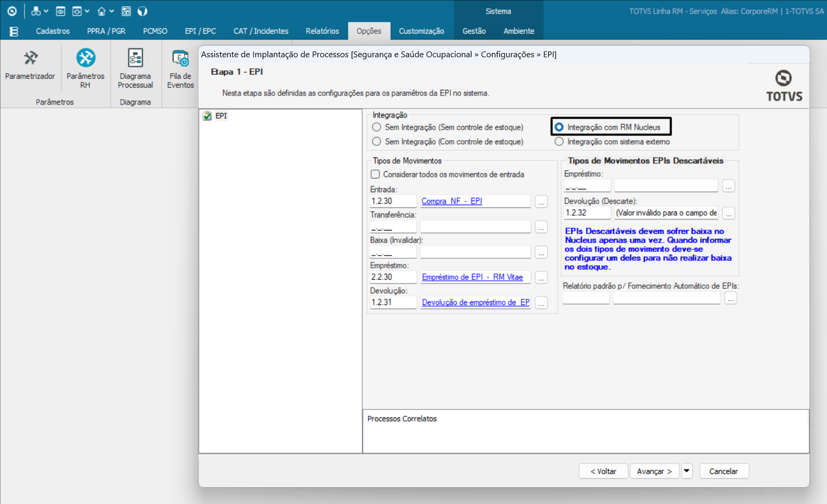Image resolution: width=827 pixels, height=504 pixels.
Task: Open the Devolução de empréstimo de EP link
Action: (476, 302)
